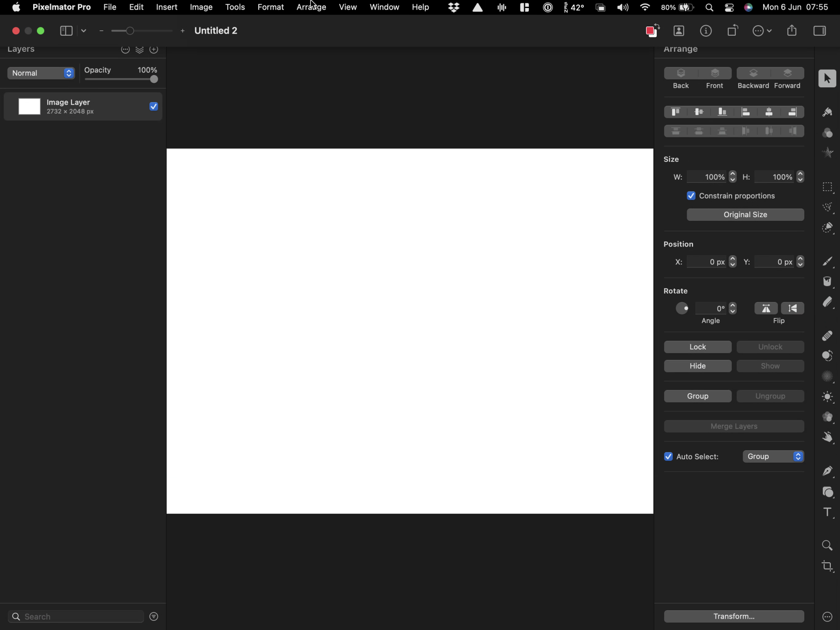
Task: Add new layer with plus icon
Action: [x=154, y=50]
